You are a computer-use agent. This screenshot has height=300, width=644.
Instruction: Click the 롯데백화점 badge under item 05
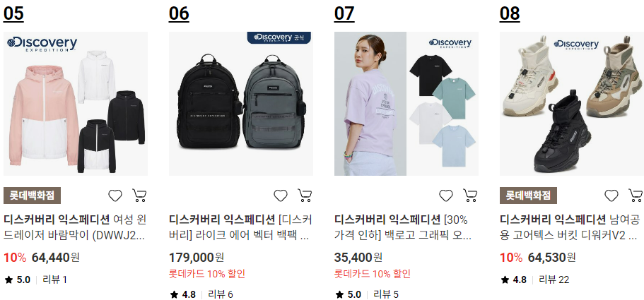pyautogui.click(x=32, y=196)
